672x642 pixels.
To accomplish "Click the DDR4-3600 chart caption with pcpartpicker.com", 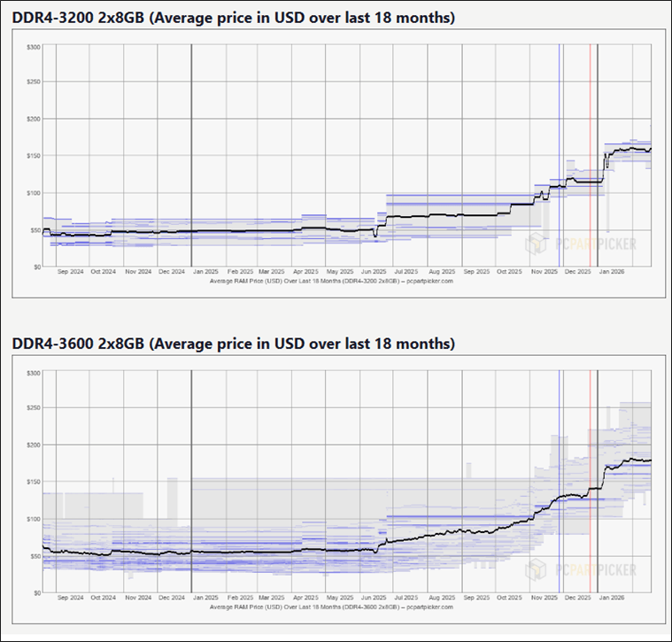I will click(x=331, y=607).
